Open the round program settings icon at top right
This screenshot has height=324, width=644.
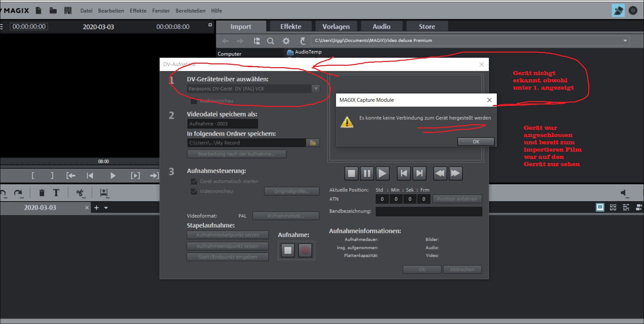click(633, 10)
